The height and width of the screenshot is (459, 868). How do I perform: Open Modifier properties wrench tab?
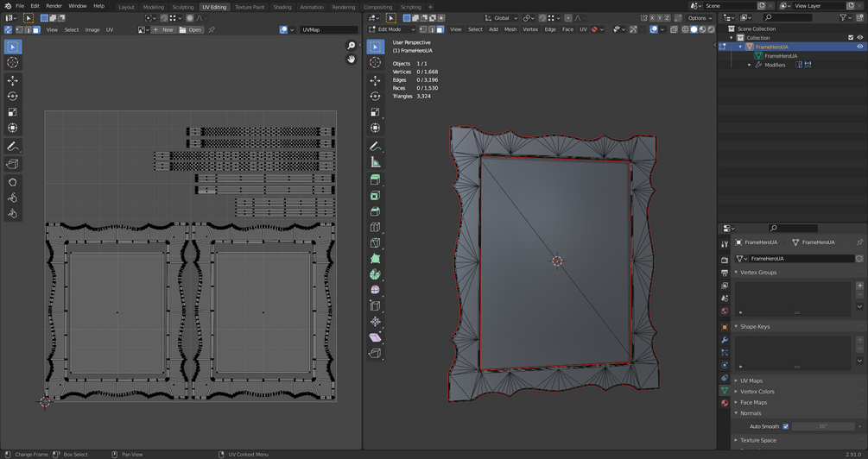pyautogui.click(x=725, y=340)
